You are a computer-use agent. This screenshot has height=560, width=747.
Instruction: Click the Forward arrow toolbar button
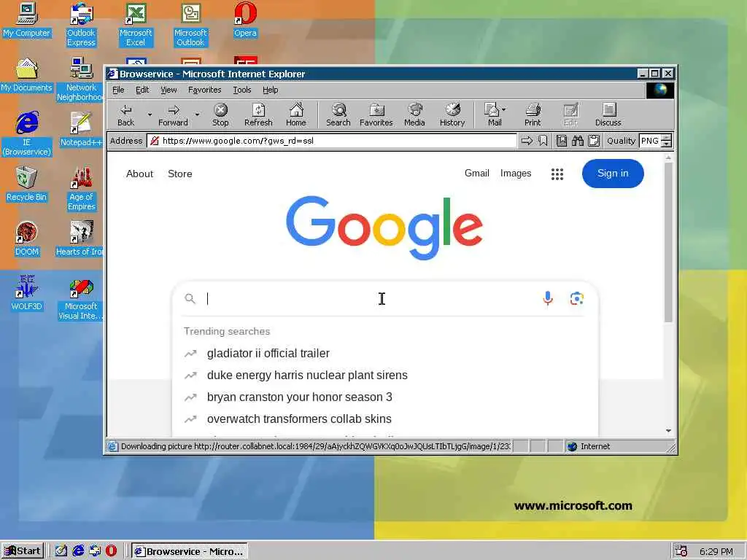[x=173, y=115]
